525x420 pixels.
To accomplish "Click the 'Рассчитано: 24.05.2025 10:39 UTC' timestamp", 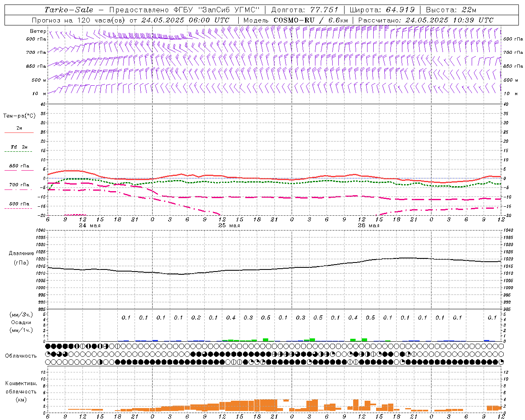I will click(x=426, y=20).
